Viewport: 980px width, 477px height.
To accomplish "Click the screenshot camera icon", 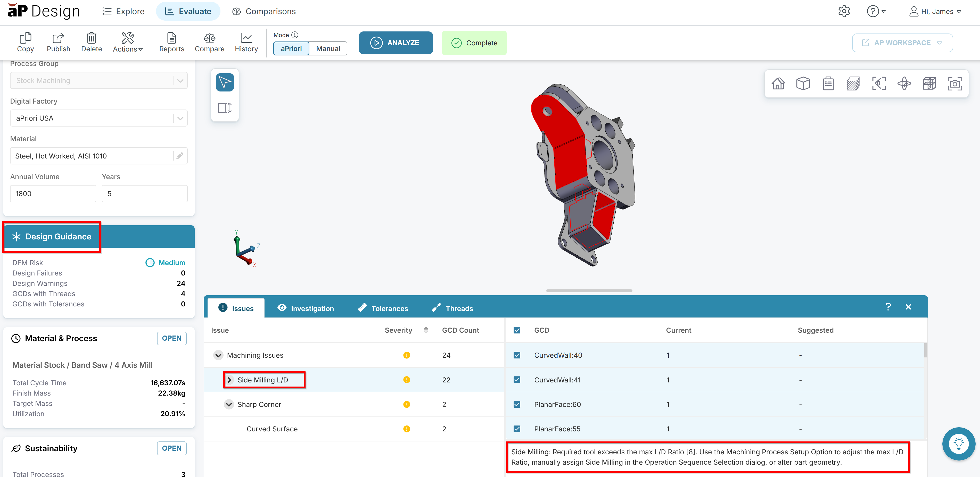I will 954,83.
